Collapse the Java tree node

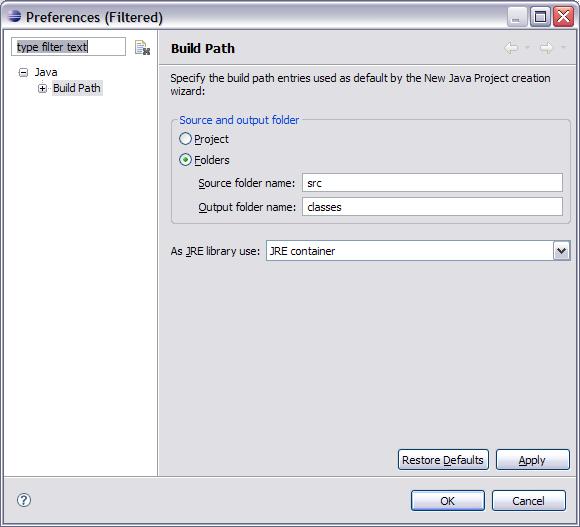pyautogui.click(x=23, y=72)
